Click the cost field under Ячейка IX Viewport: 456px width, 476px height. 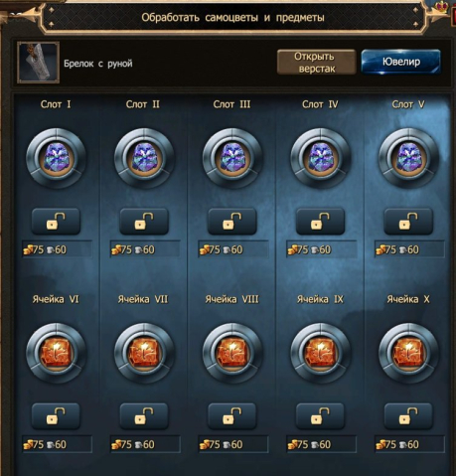point(322,444)
